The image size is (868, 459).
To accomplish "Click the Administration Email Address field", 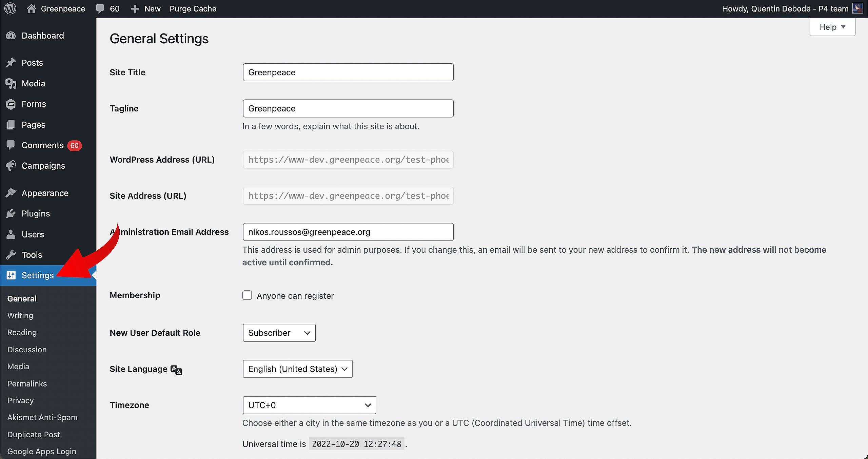I will point(348,232).
